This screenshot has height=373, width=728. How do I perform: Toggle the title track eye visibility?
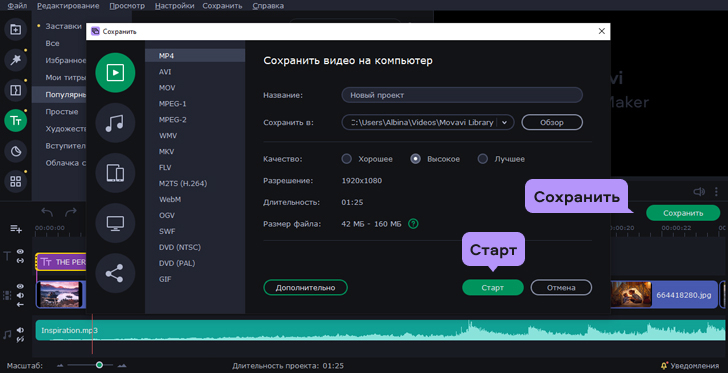pos(20,251)
